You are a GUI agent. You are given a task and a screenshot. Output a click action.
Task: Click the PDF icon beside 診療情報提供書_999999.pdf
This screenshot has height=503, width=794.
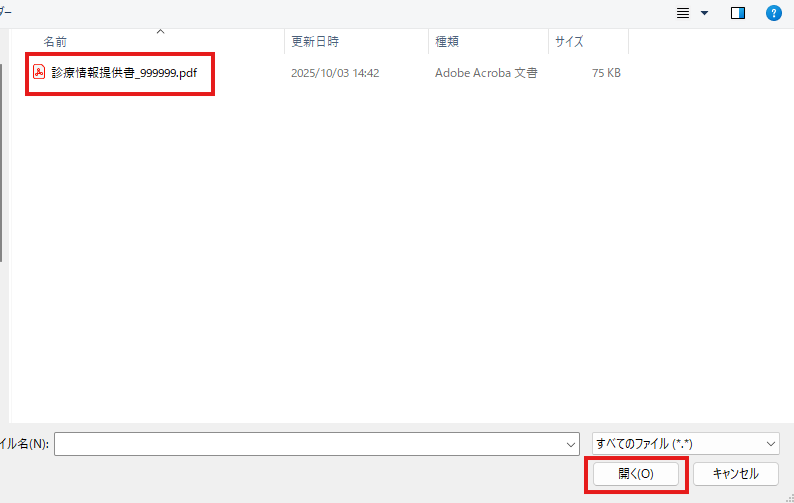(40, 73)
